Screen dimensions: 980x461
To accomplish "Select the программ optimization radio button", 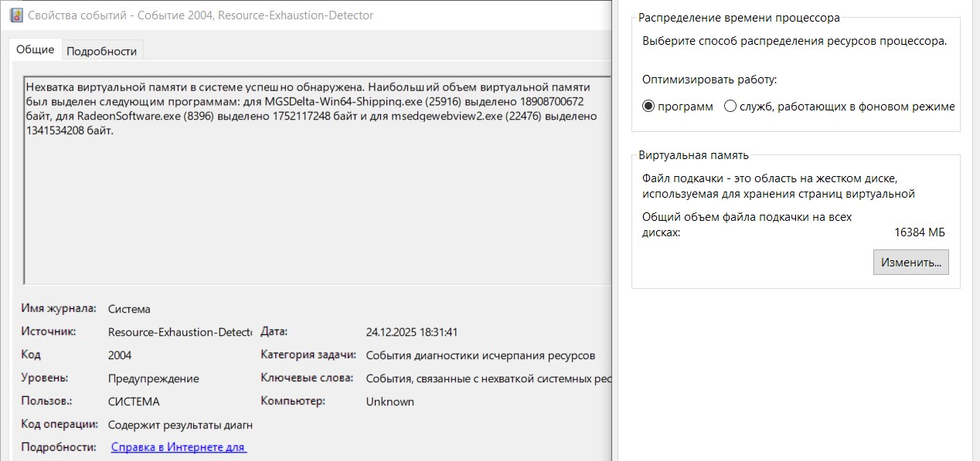I will click(x=648, y=107).
